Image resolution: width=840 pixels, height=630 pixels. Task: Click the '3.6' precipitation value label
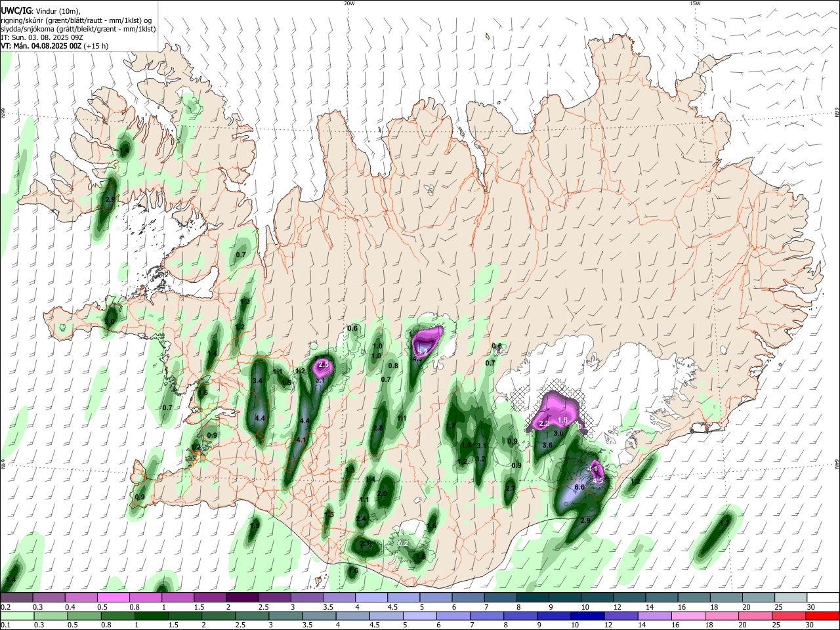547,445
